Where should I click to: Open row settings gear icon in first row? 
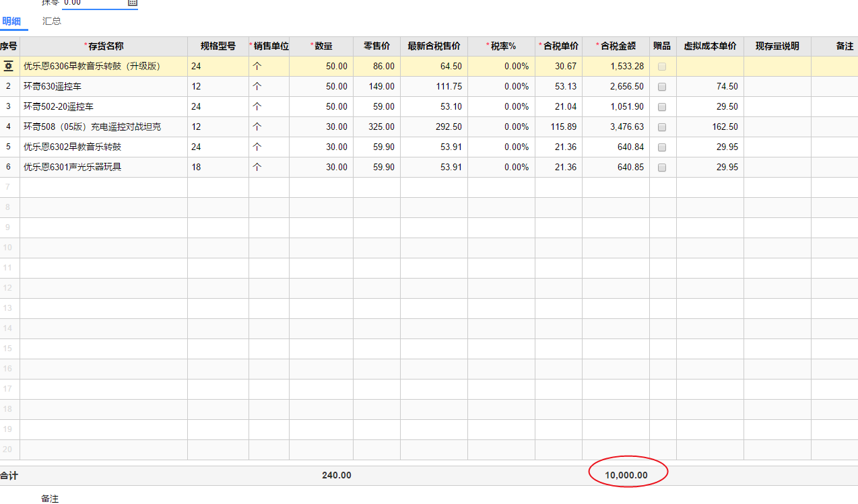[9, 66]
